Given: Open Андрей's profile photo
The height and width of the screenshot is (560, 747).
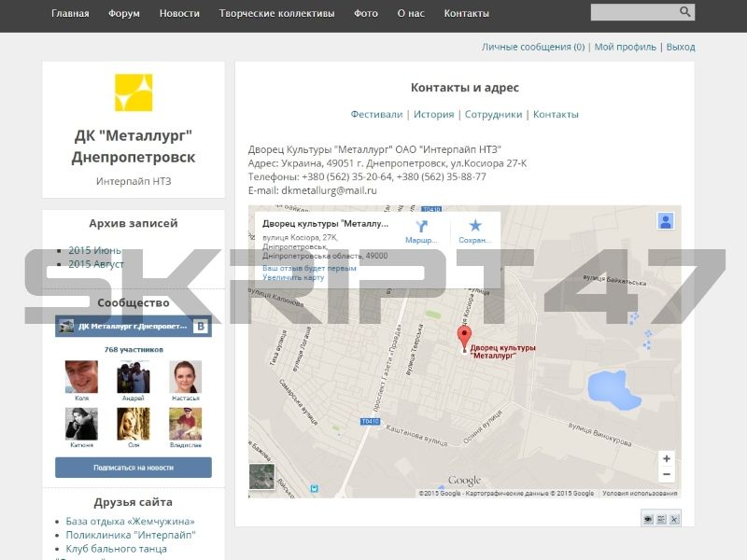Looking at the screenshot, I should point(134,377).
